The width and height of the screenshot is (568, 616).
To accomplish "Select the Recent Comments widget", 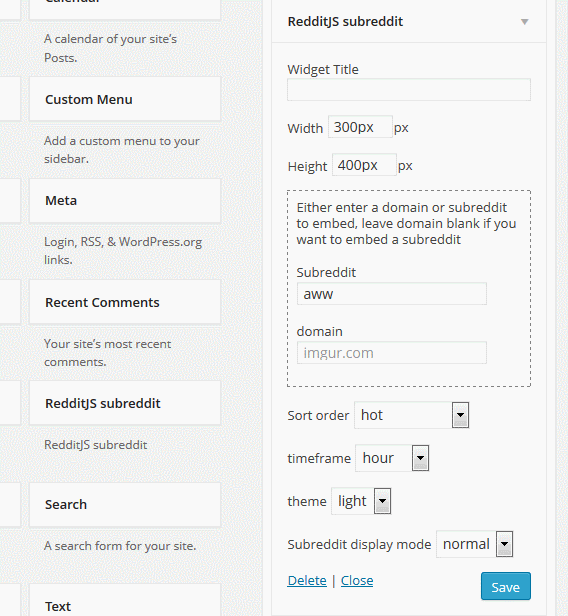I will click(125, 302).
